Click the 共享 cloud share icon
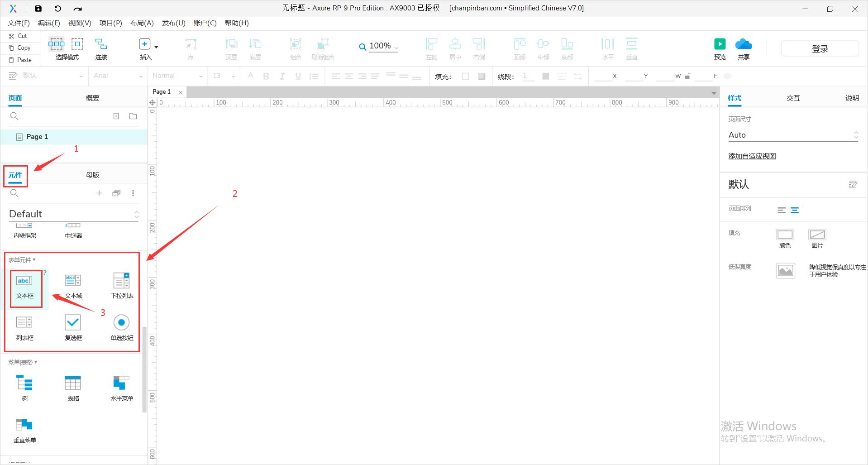Screen dimensions: 868x465 [744, 44]
